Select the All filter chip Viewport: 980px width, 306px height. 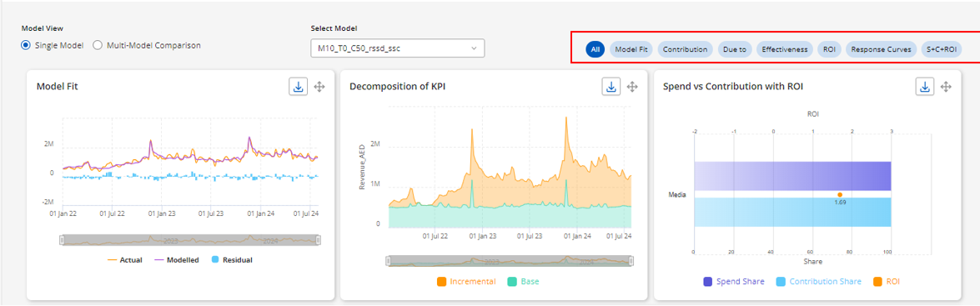pos(595,49)
